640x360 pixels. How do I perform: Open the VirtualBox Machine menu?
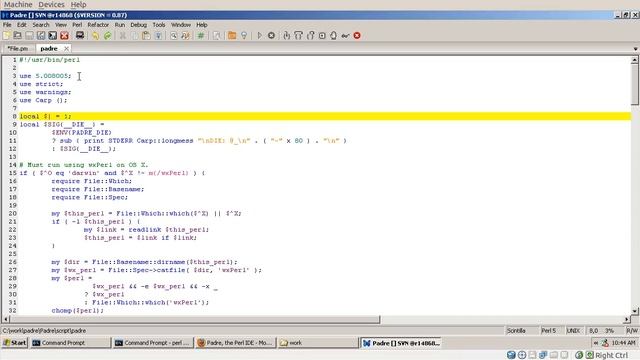[18, 4]
